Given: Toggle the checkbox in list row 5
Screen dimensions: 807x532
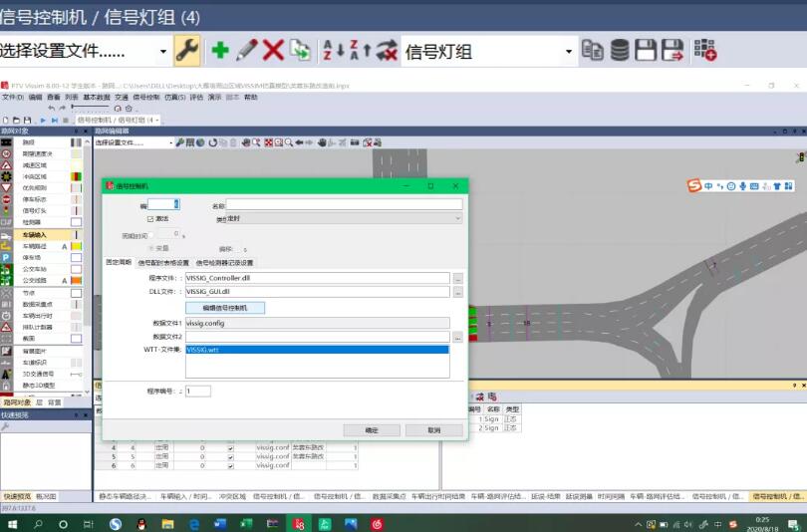Looking at the screenshot, I should coord(230,457).
